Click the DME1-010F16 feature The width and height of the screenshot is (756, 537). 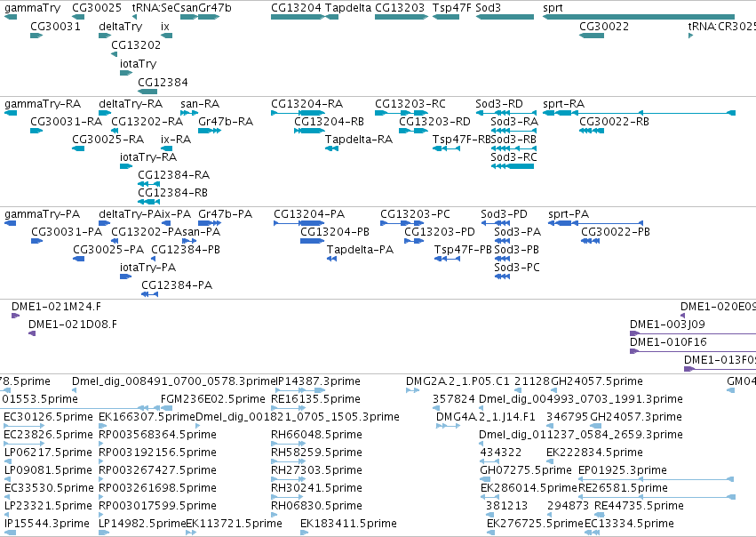pyautogui.click(x=693, y=351)
